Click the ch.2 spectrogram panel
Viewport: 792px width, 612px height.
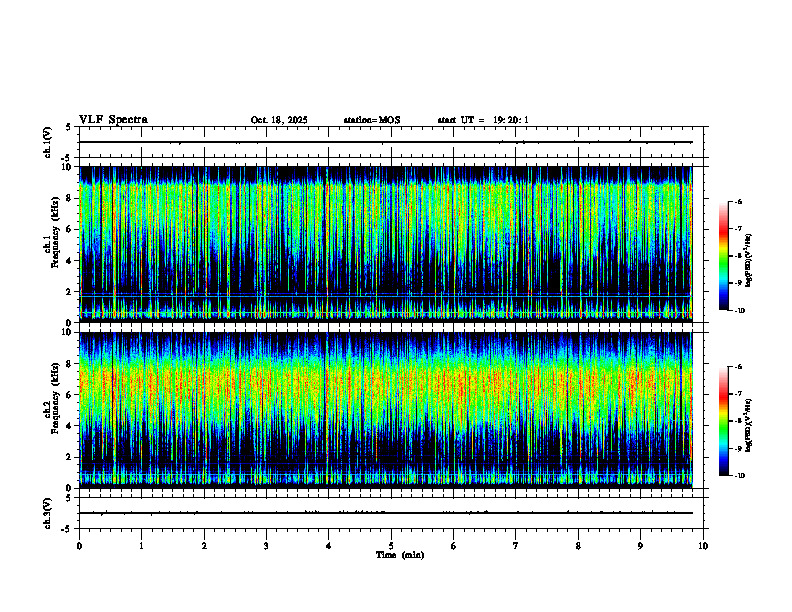[x=386, y=410]
